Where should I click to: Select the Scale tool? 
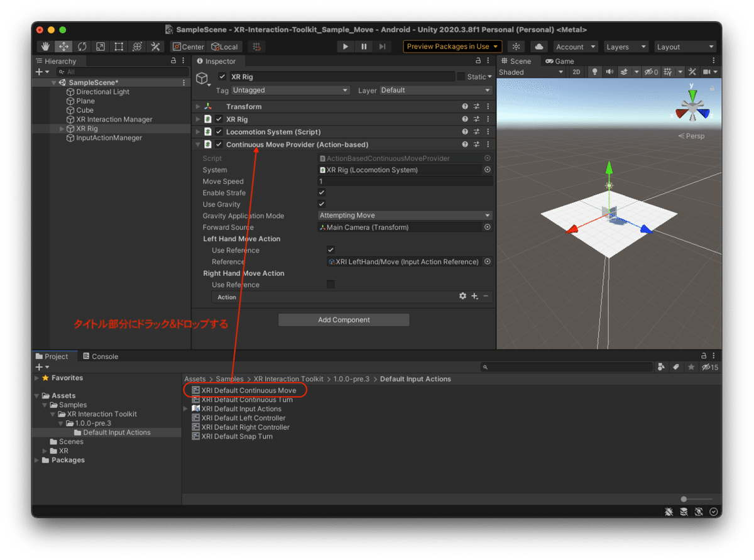coord(101,47)
